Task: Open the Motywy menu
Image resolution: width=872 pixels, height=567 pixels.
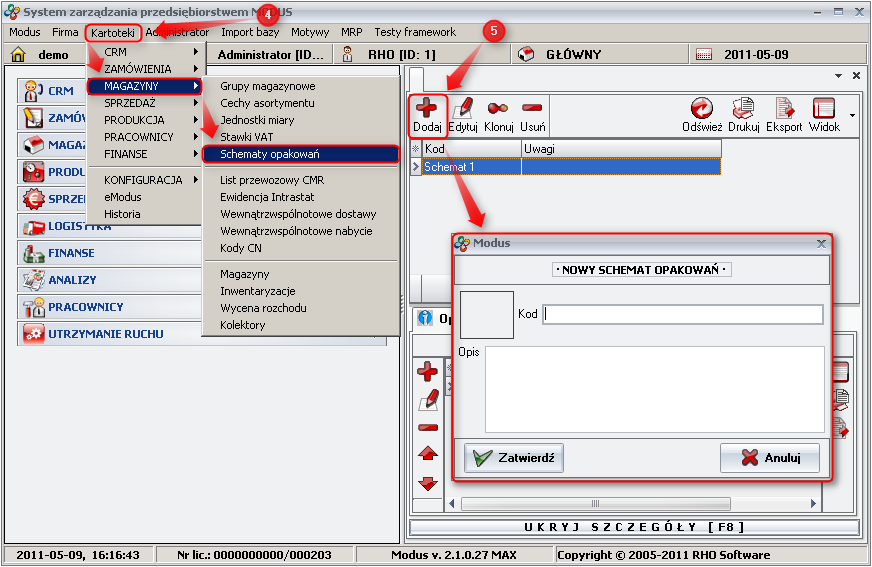Action: pos(310,32)
